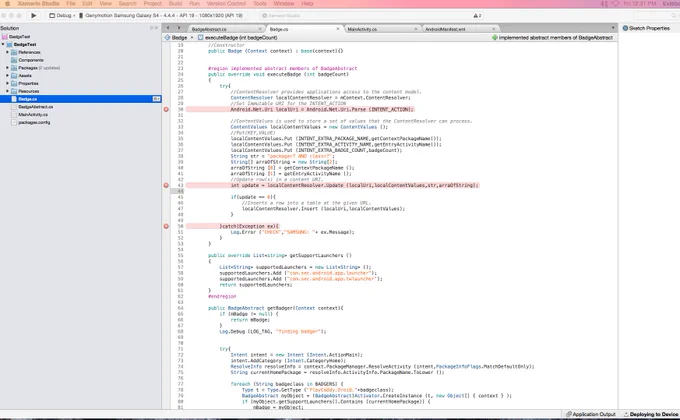
Task: Open the Run menu
Action: pyautogui.click(x=194, y=3)
